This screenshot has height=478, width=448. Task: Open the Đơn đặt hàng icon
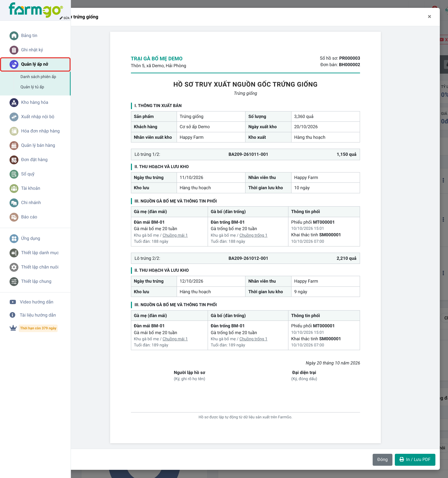click(x=14, y=160)
